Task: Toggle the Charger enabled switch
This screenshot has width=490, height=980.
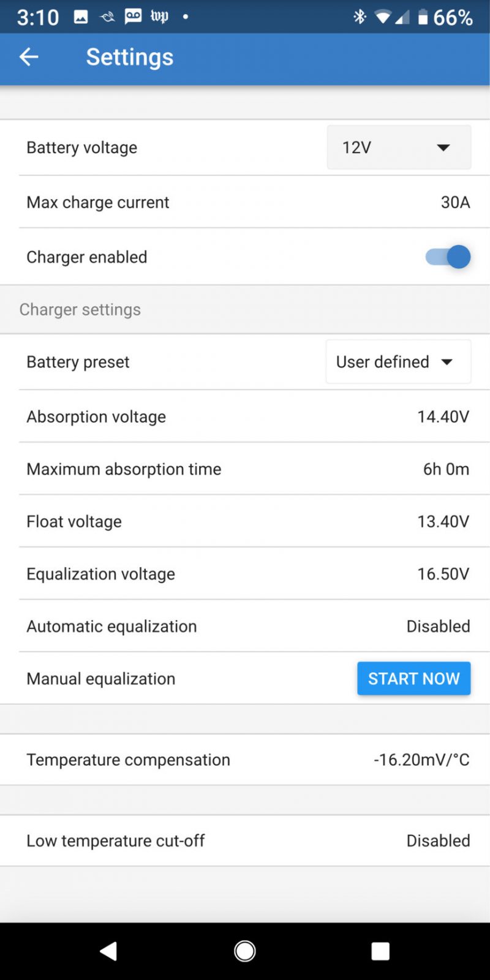Action: (x=448, y=257)
